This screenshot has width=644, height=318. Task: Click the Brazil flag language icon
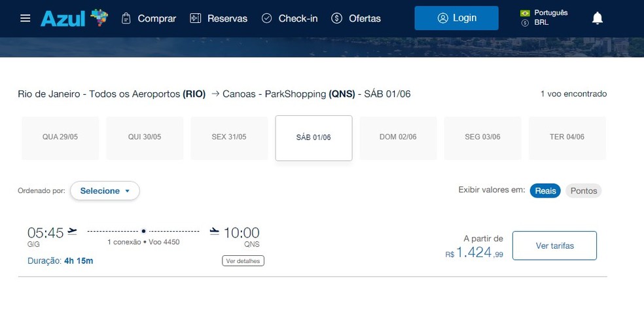(x=525, y=13)
